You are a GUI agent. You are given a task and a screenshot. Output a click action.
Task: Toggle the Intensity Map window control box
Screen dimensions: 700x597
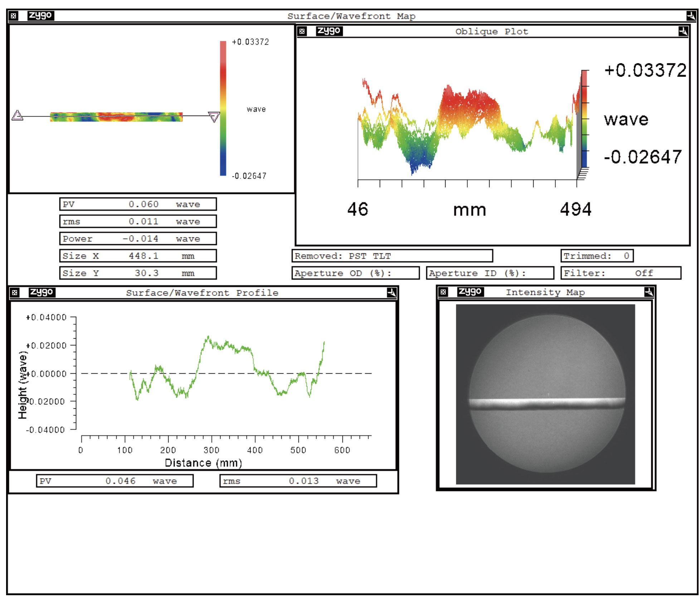coord(443,292)
